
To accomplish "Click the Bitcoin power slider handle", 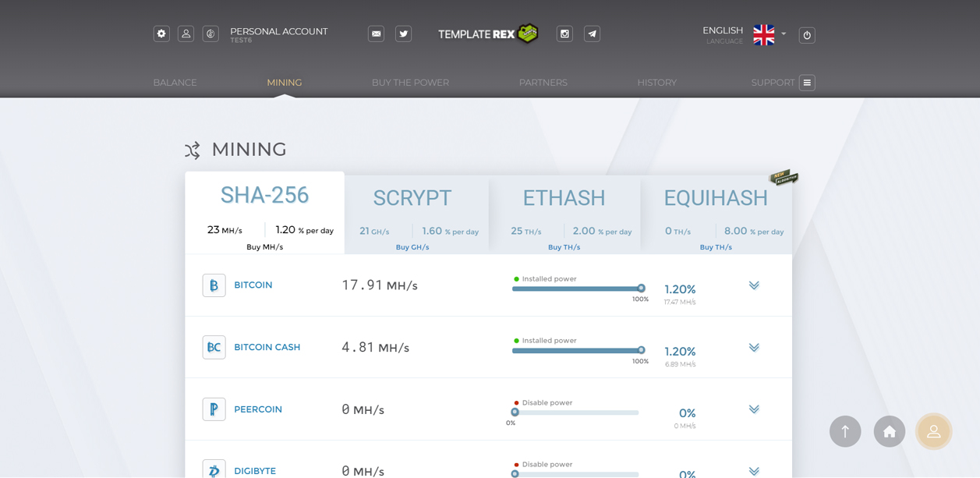I will pyautogui.click(x=641, y=289).
